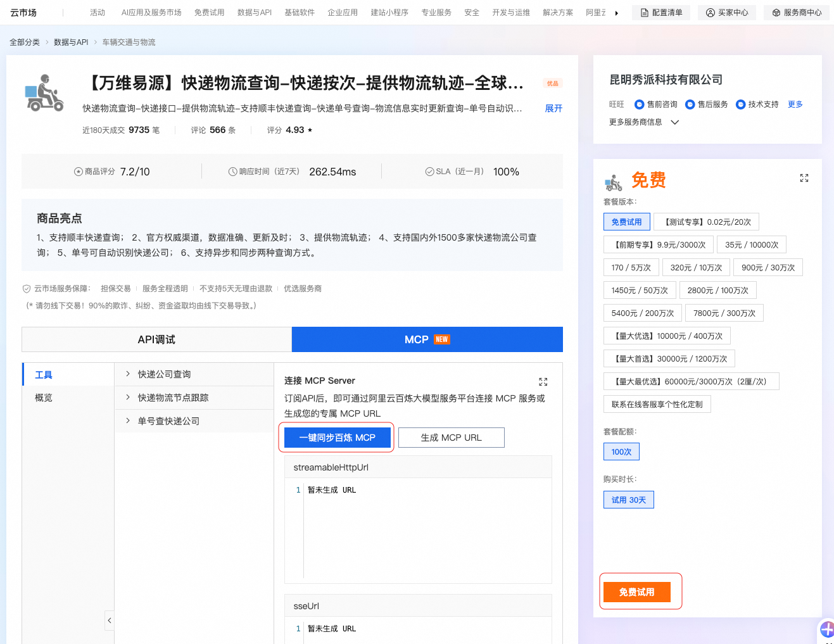Click the nav scroll-right arrow icon
This screenshot has height=644, width=834.
616,13
